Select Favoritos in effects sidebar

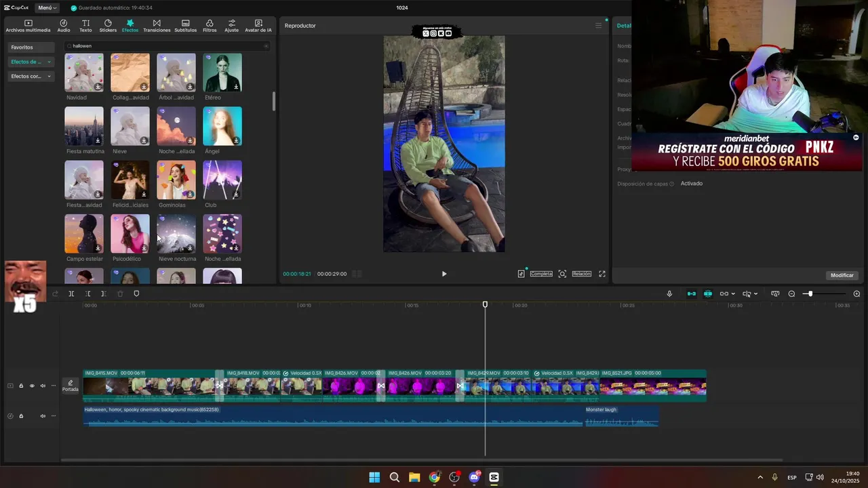coord(31,47)
